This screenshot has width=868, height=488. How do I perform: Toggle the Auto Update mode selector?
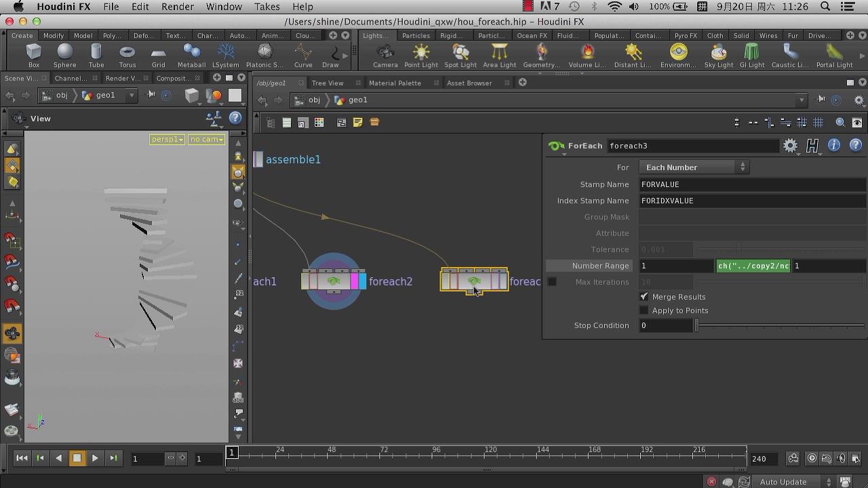tap(795, 482)
